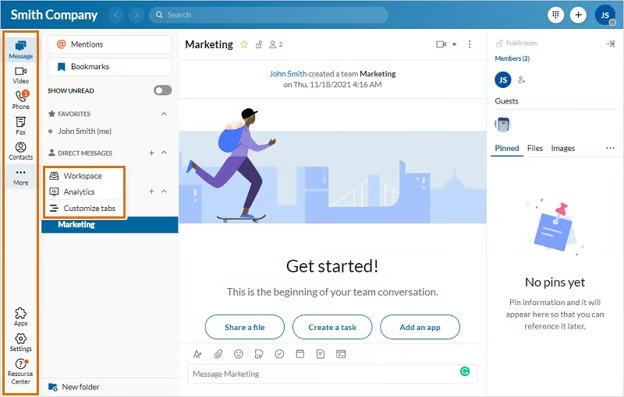Collapse the Direct Messages section
The height and width of the screenshot is (397, 624).
click(x=164, y=153)
